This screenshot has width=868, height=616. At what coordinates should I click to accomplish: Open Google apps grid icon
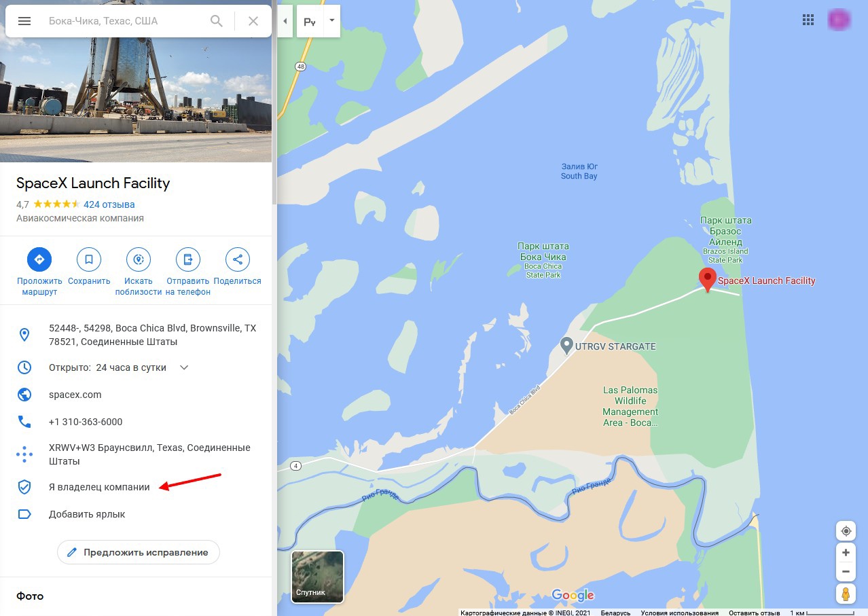click(x=808, y=20)
